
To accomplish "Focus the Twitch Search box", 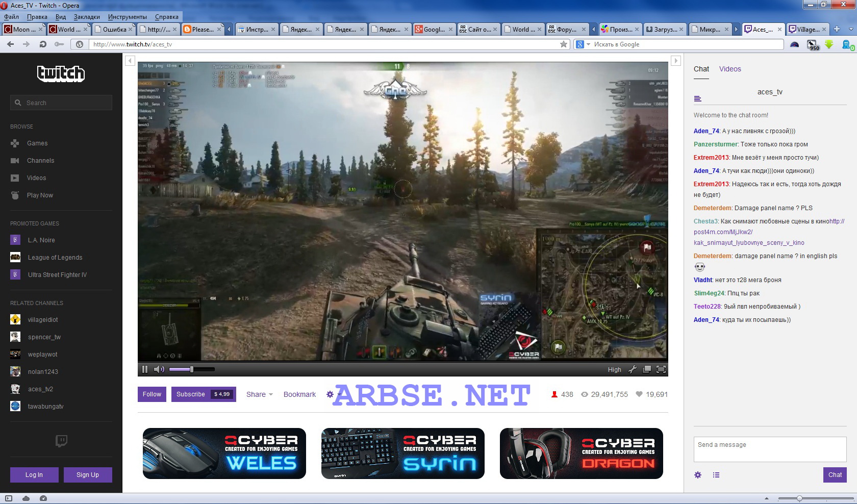I will click(x=61, y=103).
